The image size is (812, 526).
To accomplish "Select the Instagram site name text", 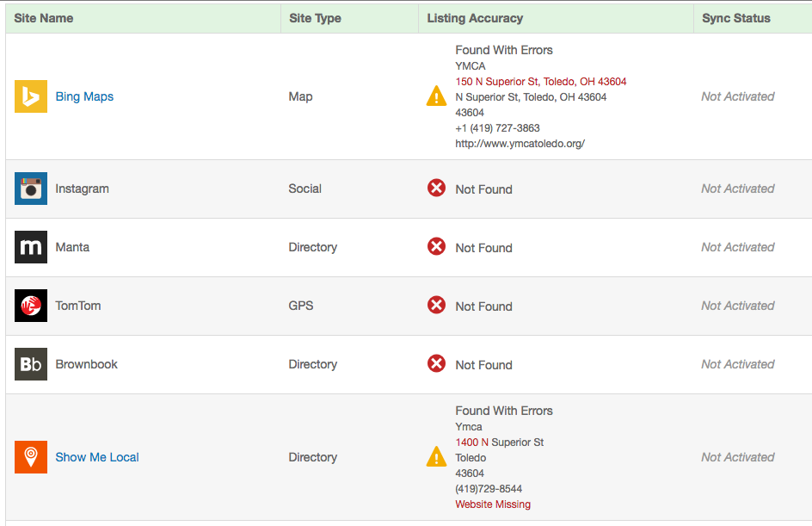I will (83, 189).
